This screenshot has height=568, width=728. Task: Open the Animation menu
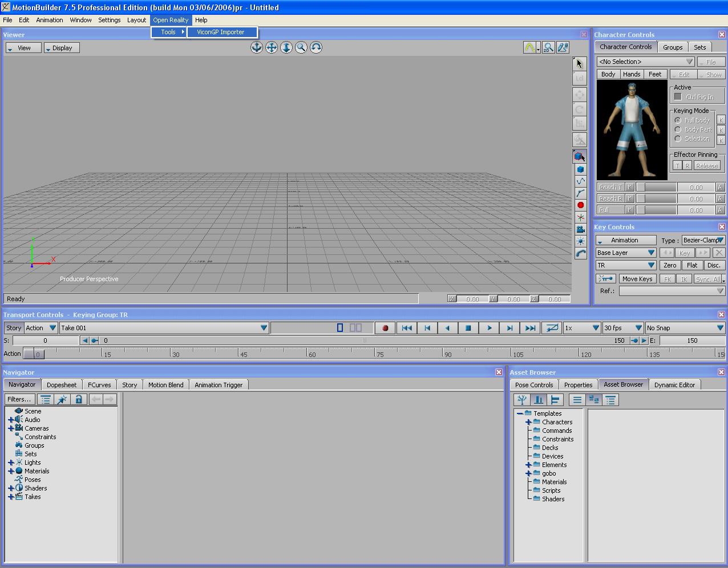point(50,20)
